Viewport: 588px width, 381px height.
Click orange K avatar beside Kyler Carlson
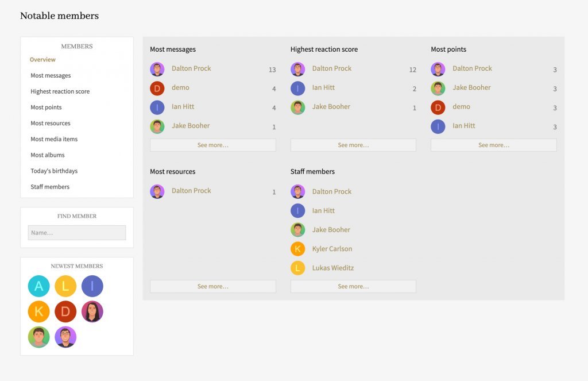pyautogui.click(x=298, y=249)
